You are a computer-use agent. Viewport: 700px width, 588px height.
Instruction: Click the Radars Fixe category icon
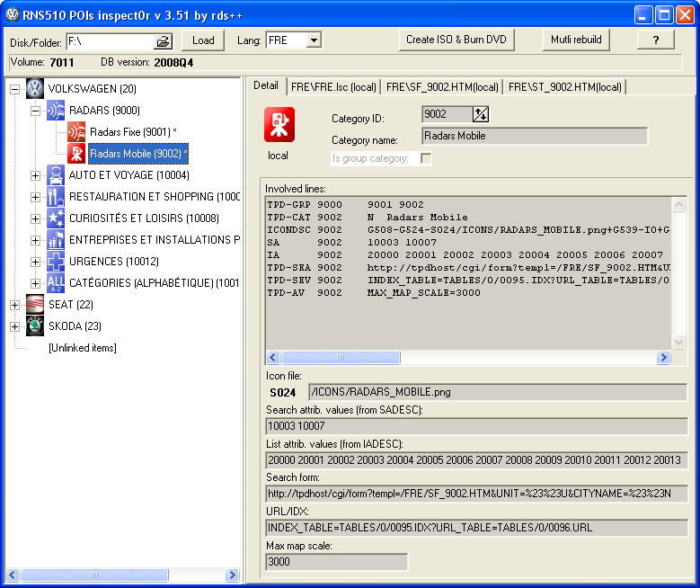click(x=77, y=132)
